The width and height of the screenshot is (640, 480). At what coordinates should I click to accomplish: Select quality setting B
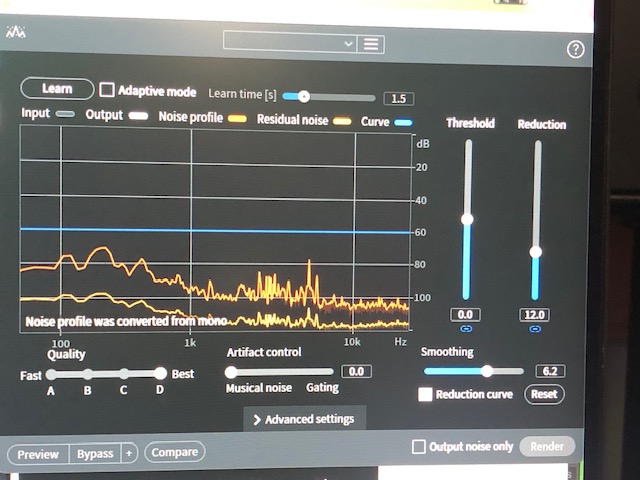pyautogui.click(x=88, y=373)
